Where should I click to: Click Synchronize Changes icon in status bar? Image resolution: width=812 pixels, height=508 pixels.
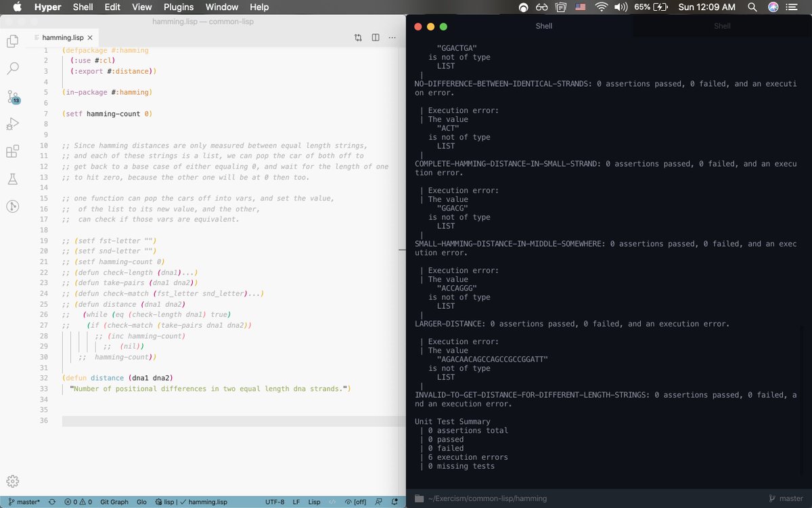click(x=51, y=502)
